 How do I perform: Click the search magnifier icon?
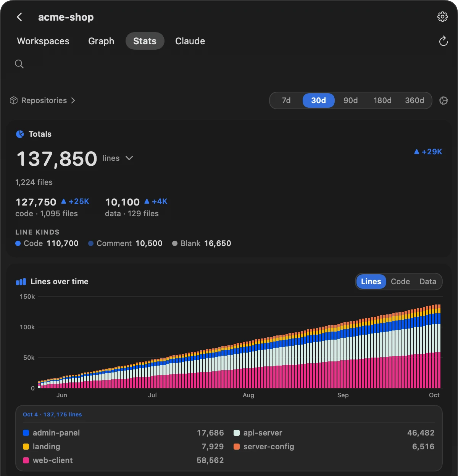pyautogui.click(x=19, y=64)
